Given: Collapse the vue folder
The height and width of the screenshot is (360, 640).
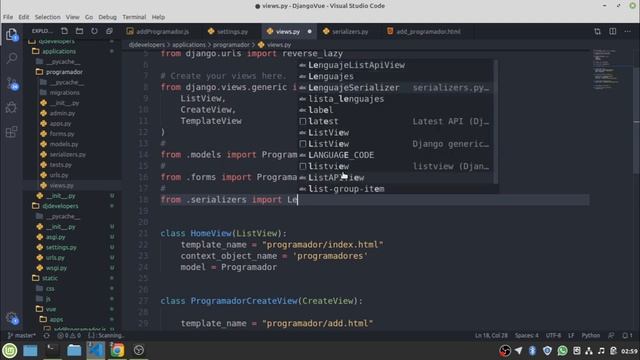Looking at the screenshot, I should 51,309.
